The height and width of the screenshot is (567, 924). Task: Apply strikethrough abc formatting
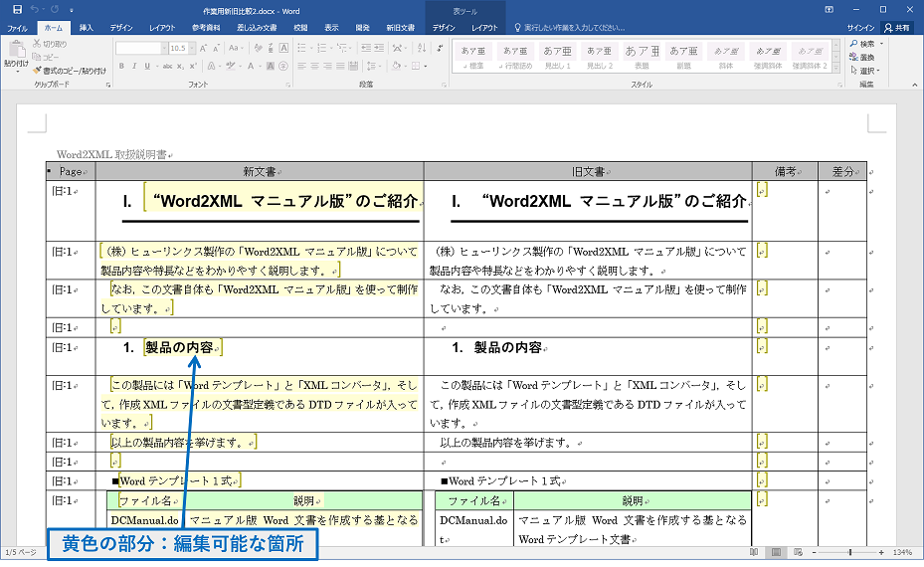(167, 66)
